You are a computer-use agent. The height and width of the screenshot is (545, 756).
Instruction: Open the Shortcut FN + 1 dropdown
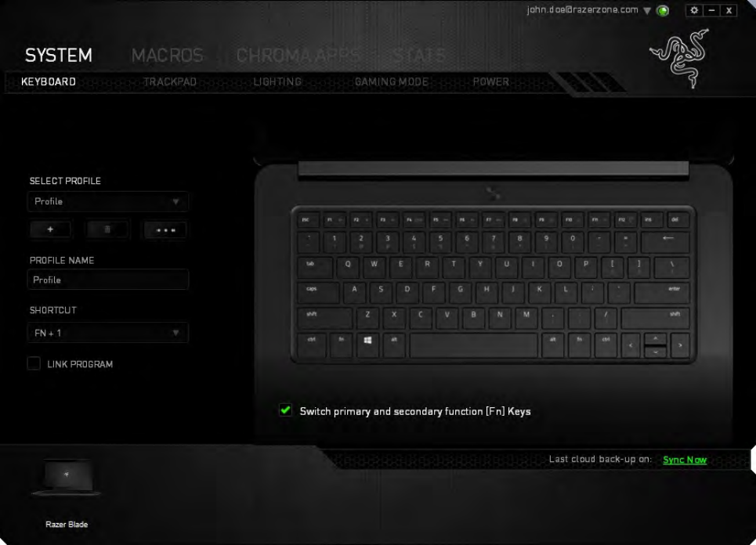tap(107, 333)
